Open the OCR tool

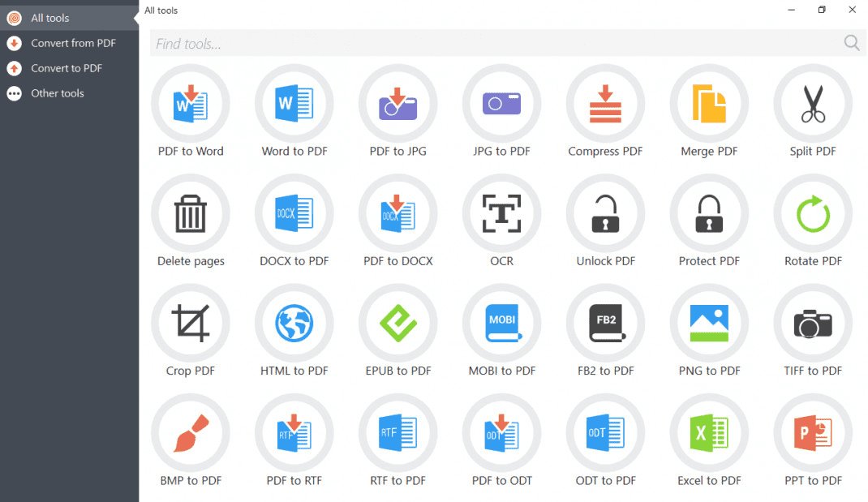click(501, 213)
